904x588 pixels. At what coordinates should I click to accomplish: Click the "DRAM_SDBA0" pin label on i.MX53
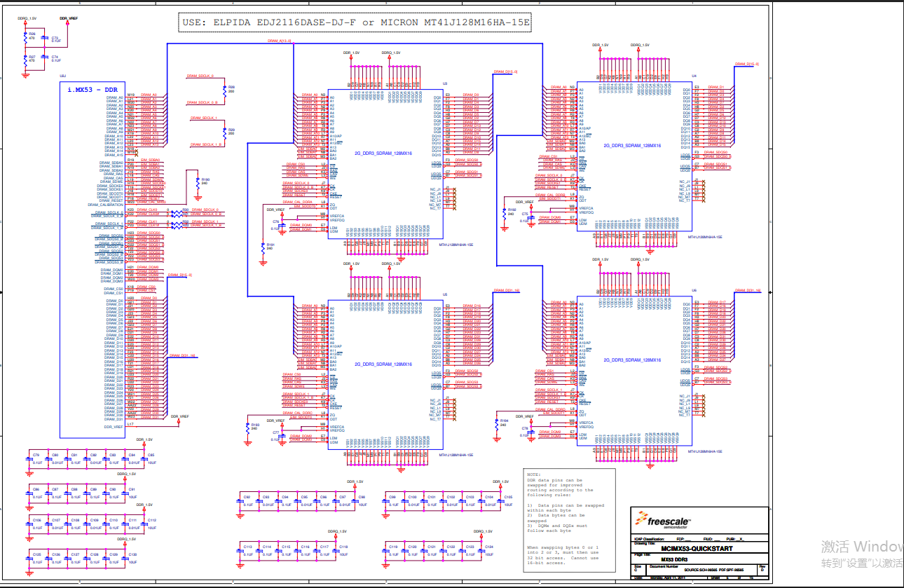(x=112, y=163)
